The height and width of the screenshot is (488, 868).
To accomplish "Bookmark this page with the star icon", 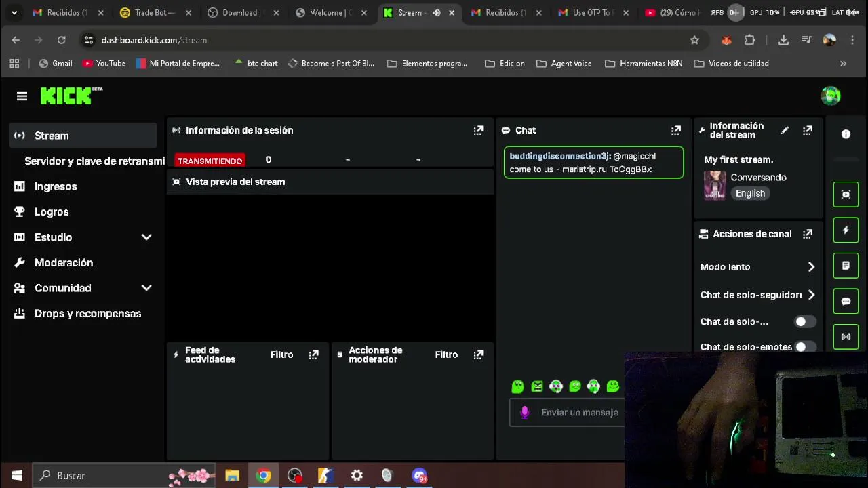I will pos(694,40).
